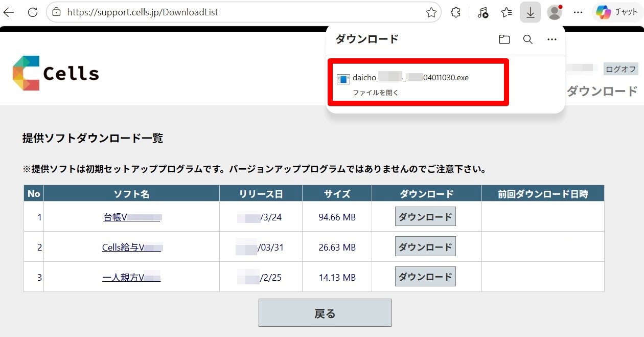This screenshot has width=644, height=337.
Task: Download the 94.66 MB 台帳 software
Action: pyautogui.click(x=425, y=216)
